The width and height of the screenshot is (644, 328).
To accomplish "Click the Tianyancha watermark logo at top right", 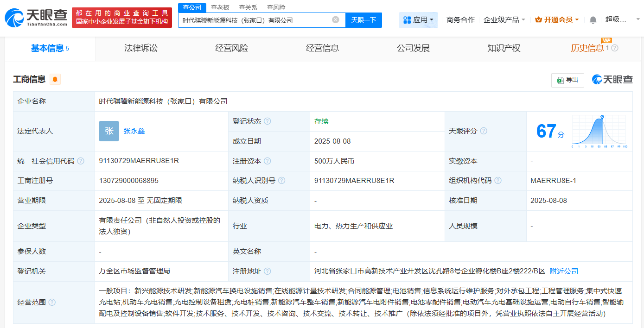I will pos(613,80).
